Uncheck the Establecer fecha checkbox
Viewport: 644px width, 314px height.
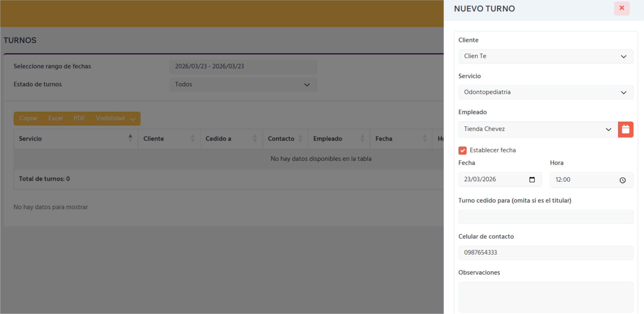(x=462, y=150)
